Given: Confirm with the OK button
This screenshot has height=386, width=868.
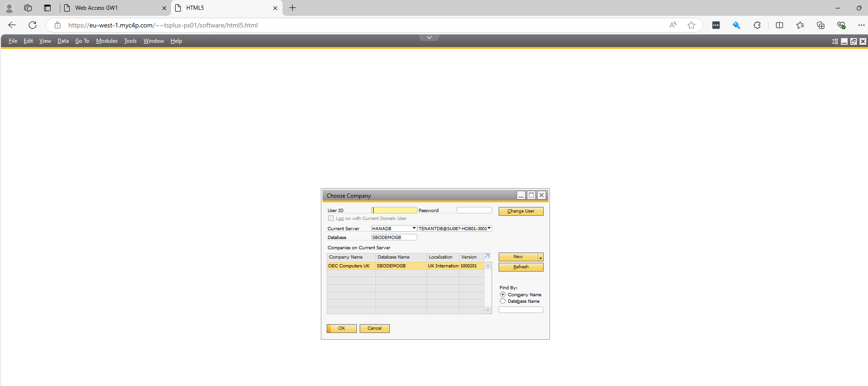Looking at the screenshot, I should [342, 328].
